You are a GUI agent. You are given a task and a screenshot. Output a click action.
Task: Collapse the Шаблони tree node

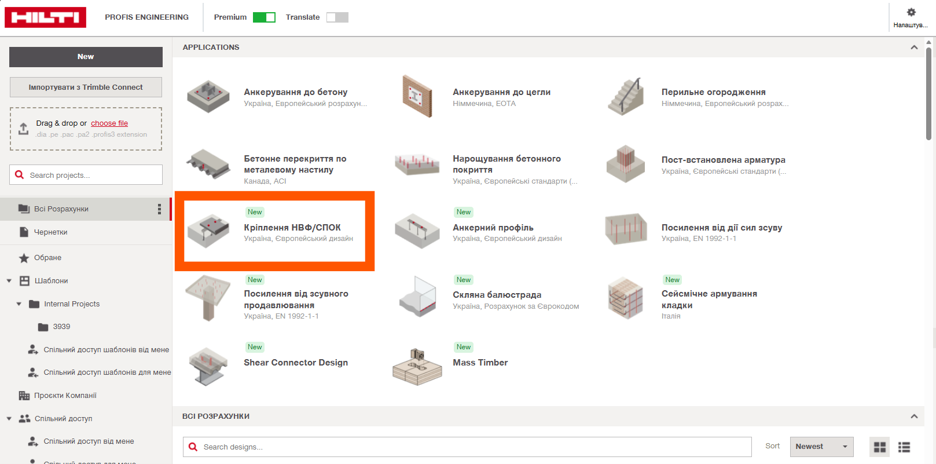pyautogui.click(x=10, y=281)
